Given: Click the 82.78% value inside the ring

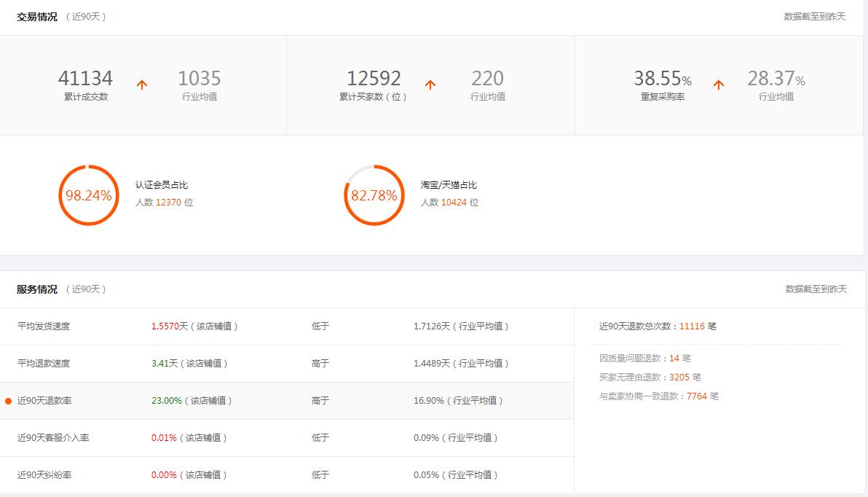Looking at the screenshot, I should [x=373, y=195].
